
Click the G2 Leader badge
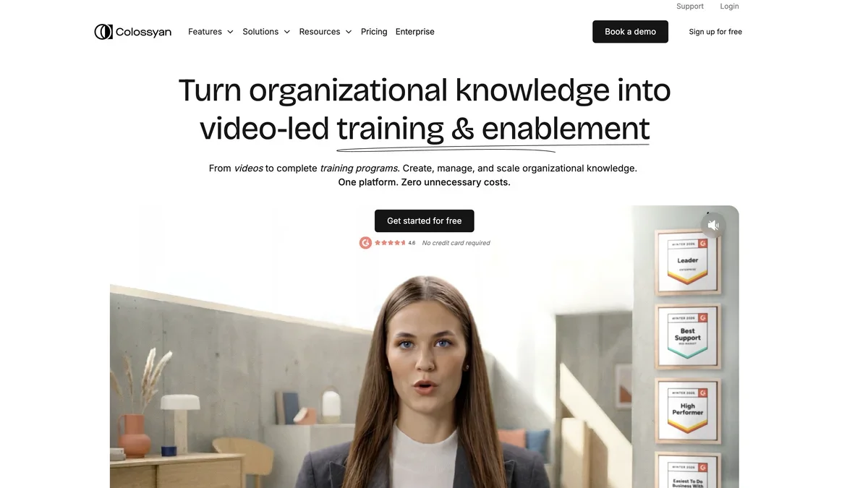tap(687, 262)
